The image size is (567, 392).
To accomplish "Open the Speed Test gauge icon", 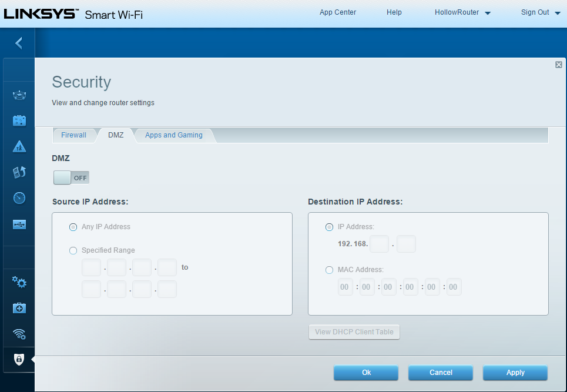I will point(19,198).
